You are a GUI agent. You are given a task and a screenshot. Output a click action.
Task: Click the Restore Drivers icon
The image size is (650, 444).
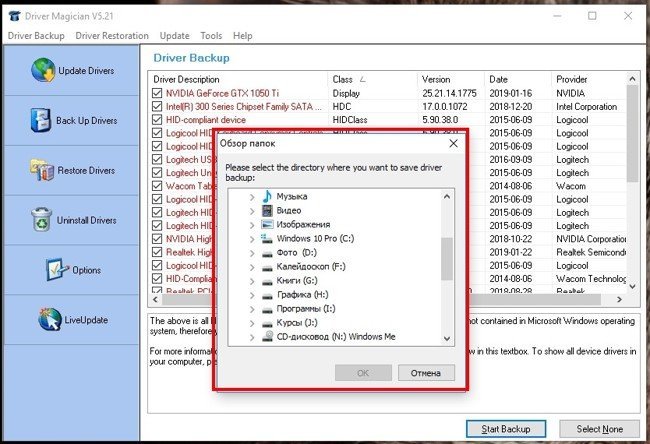tap(42, 170)
